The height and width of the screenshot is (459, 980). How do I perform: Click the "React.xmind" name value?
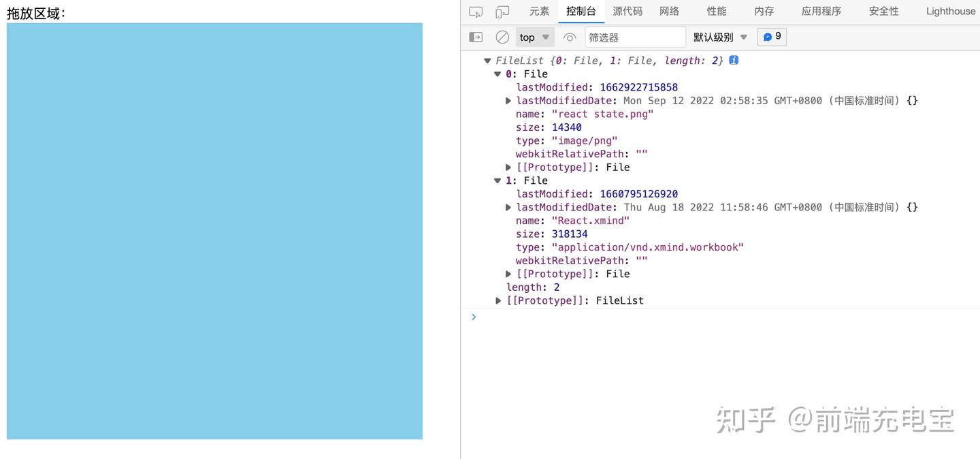[x=591, y=221]
